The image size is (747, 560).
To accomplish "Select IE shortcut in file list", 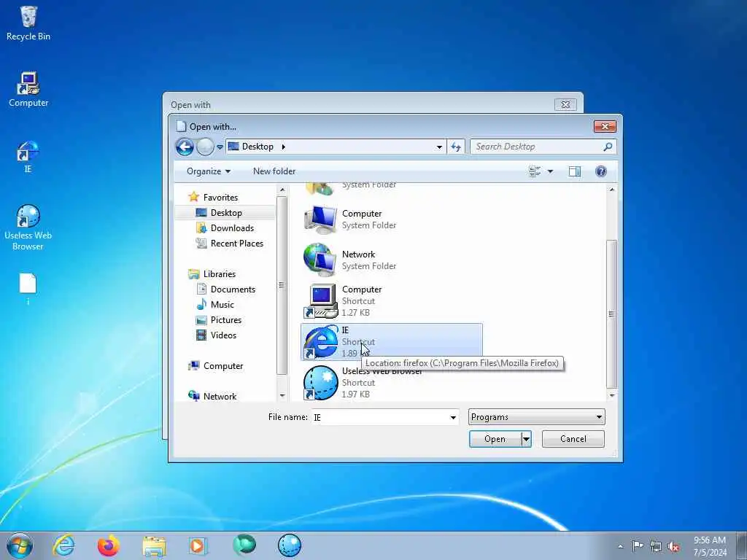I will point(392,341).
